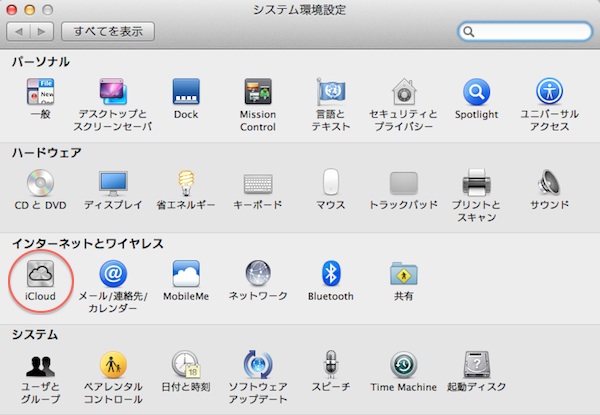Open the 一般 (General) preferences icon

tap(40, 92)
